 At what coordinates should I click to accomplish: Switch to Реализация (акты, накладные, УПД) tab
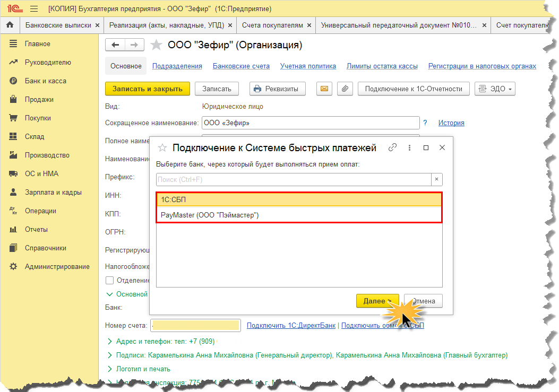pos(167,25)
